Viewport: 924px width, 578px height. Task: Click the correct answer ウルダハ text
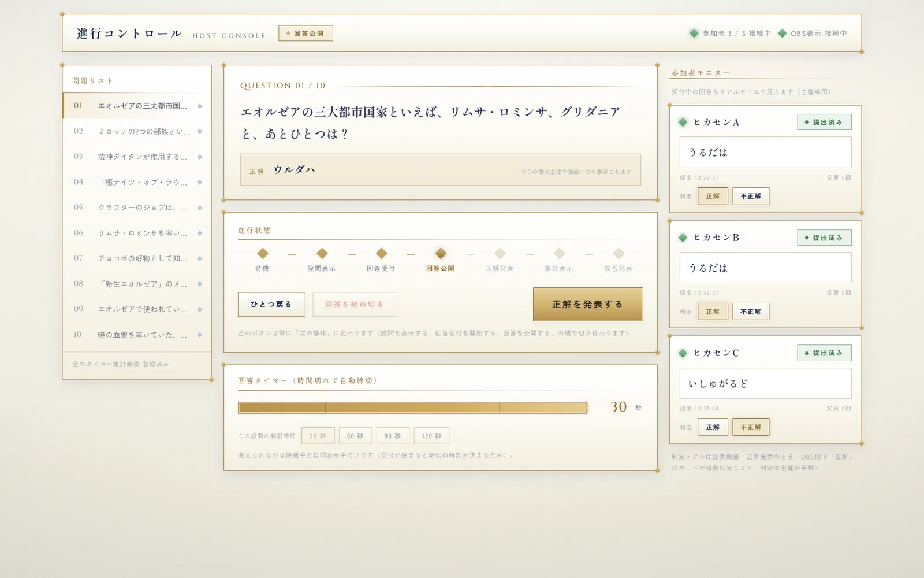[x=295, y=170]
